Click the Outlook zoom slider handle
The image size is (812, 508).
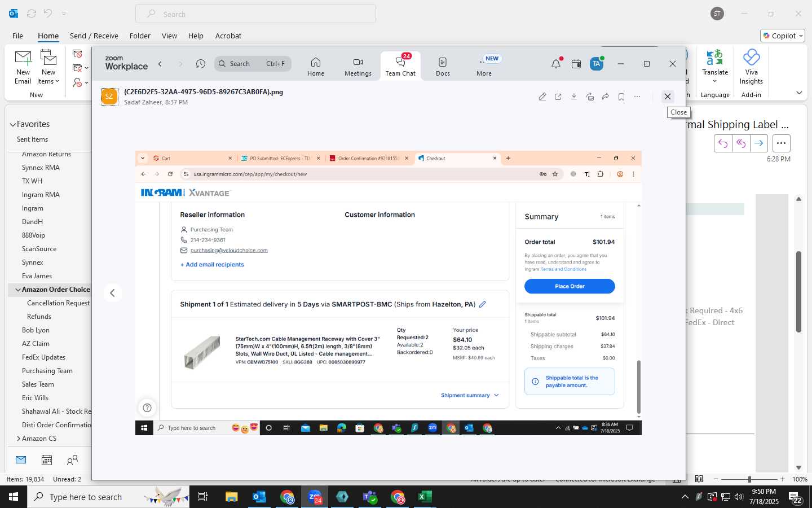(x=749, y=479)
